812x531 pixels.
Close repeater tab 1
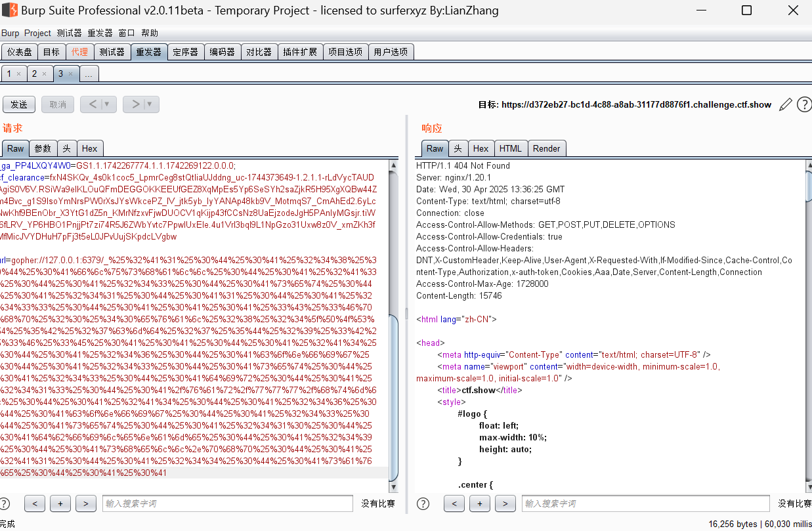(x=18, y=74)
